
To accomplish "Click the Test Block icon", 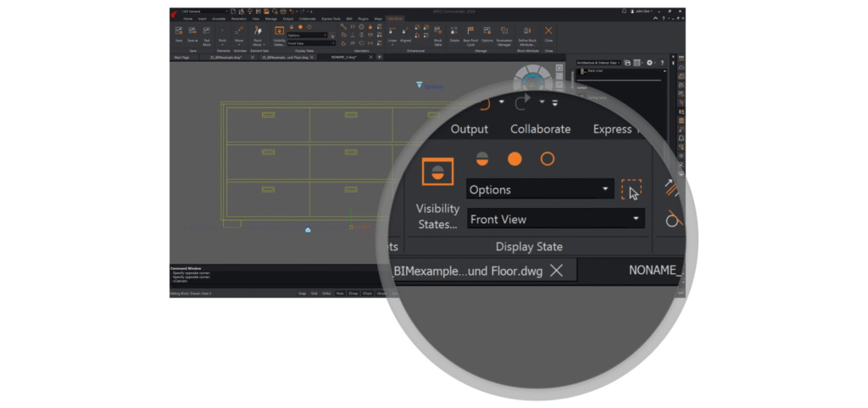I will tap(206, 34).
